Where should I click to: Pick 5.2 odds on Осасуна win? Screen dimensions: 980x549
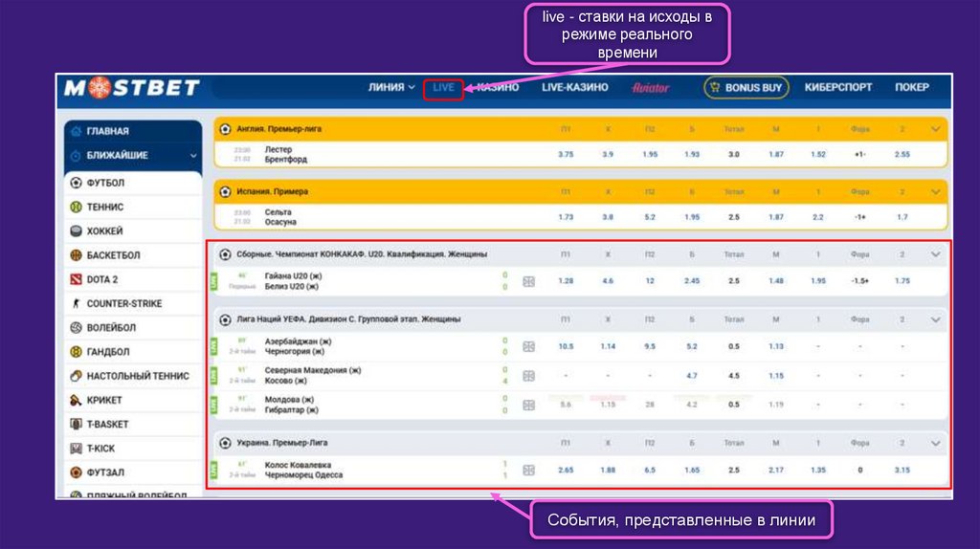tap(650, 217)
